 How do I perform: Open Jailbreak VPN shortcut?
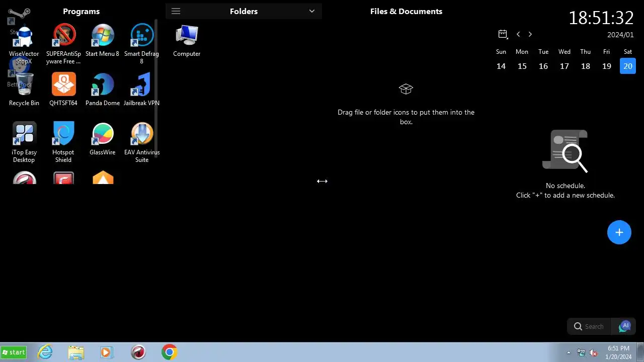142,89
